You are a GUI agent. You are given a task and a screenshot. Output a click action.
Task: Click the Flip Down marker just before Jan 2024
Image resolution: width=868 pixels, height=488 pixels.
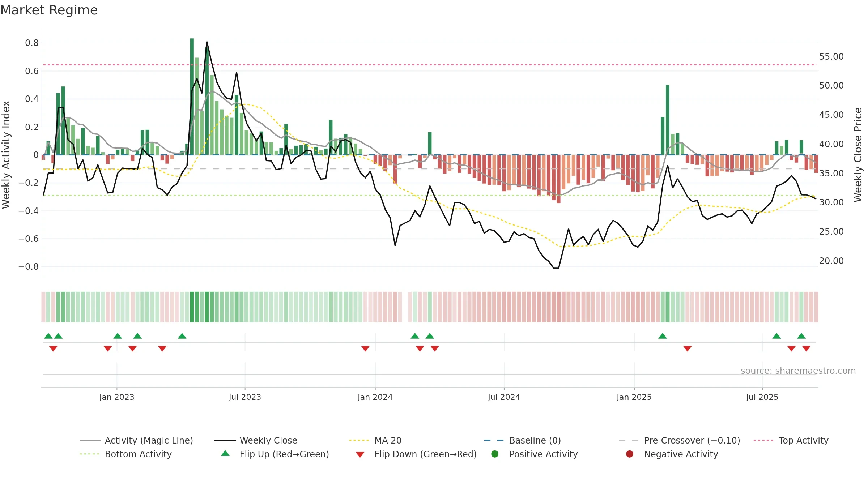[x=365, y=348]
